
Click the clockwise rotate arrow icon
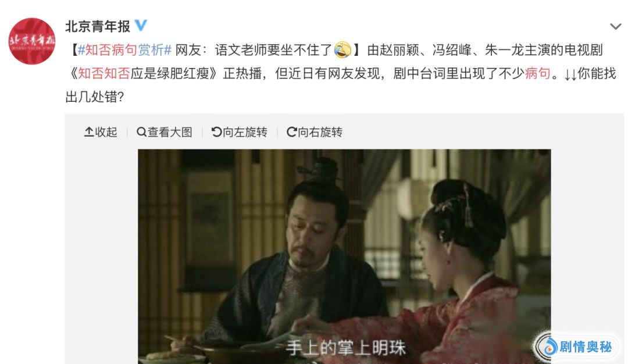291,132
